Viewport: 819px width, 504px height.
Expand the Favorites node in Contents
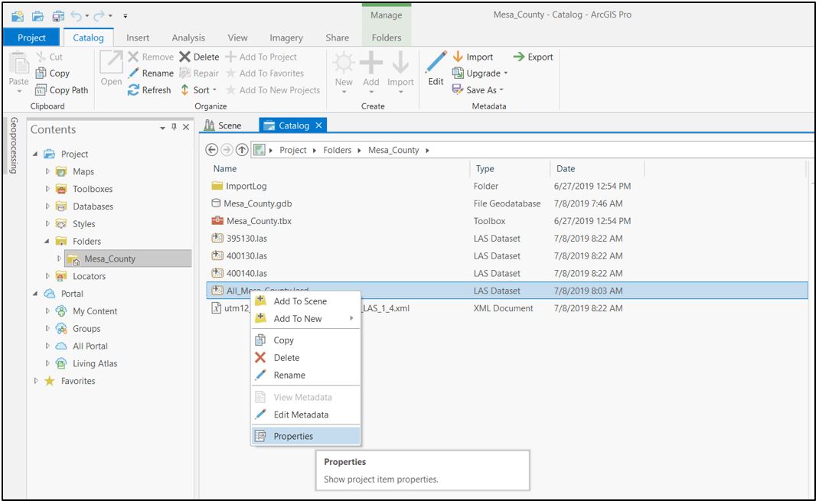[35, 381]
